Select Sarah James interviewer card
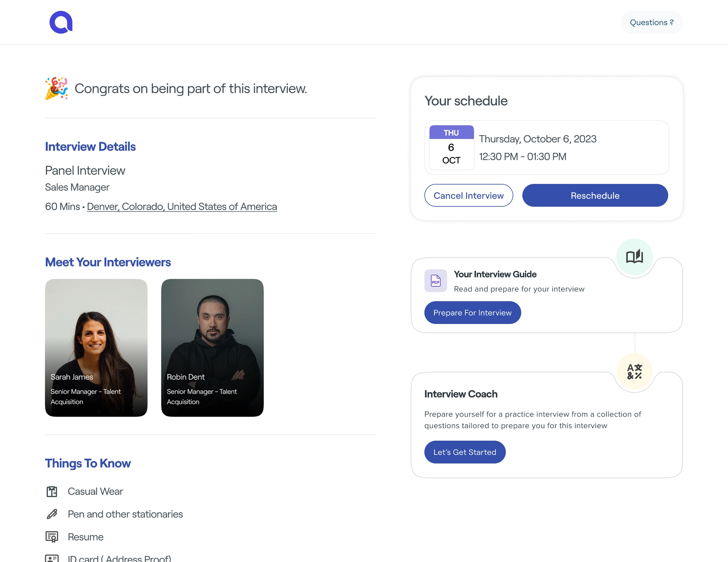 point(96,348)
